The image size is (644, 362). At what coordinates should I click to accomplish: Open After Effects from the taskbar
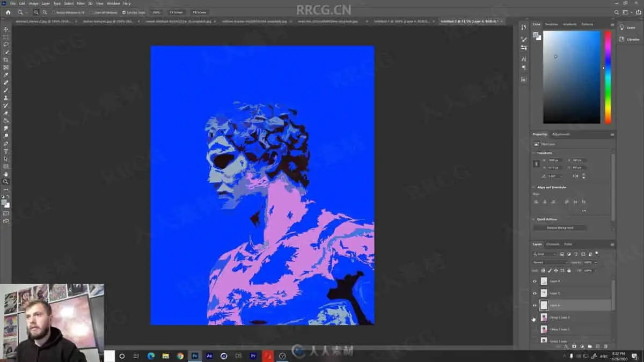tap(209, 356)
